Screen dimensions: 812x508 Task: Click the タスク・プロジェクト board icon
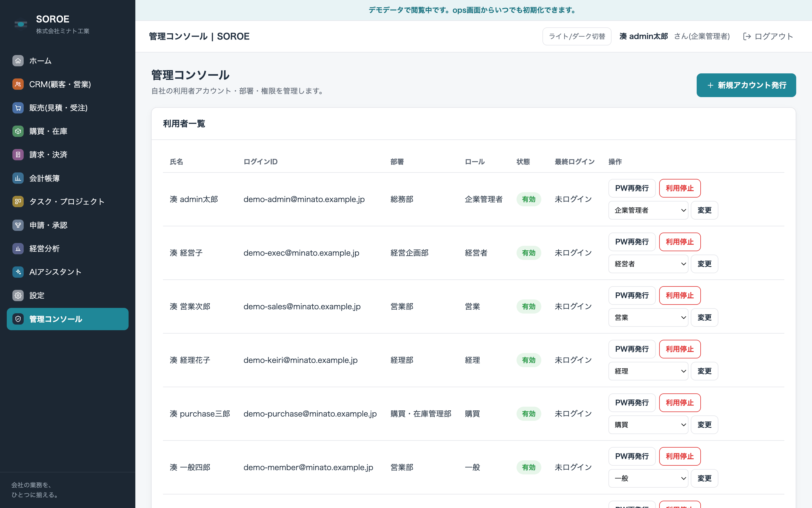tap(18, 202)
